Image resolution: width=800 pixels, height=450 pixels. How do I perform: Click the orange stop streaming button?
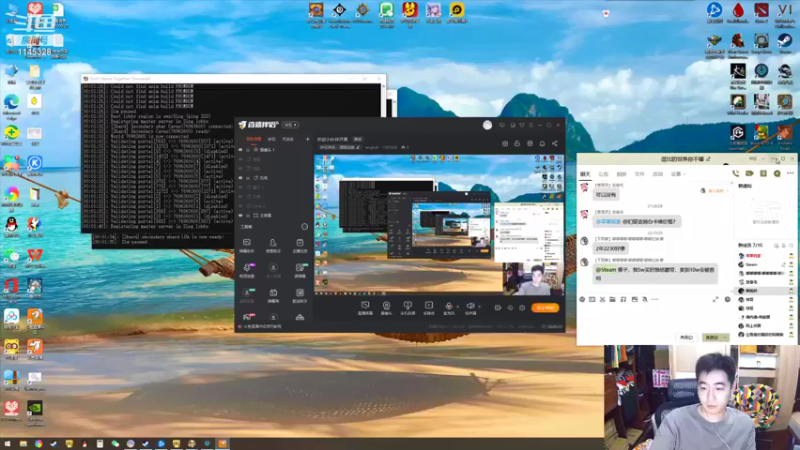point(545,308)
